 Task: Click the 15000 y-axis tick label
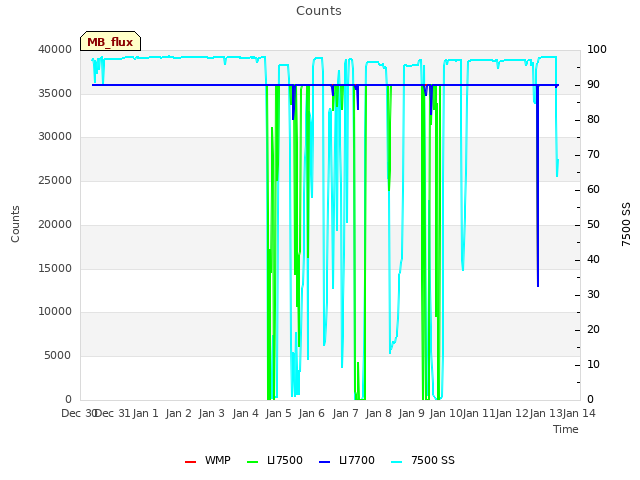55,269
